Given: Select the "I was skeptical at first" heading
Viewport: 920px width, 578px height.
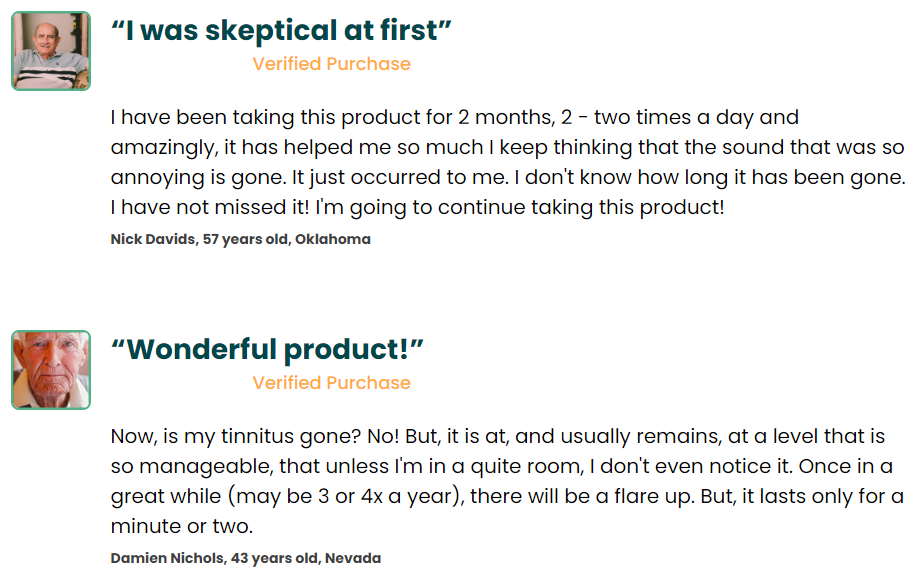Looking at the screenshot, I should (281, 31).
